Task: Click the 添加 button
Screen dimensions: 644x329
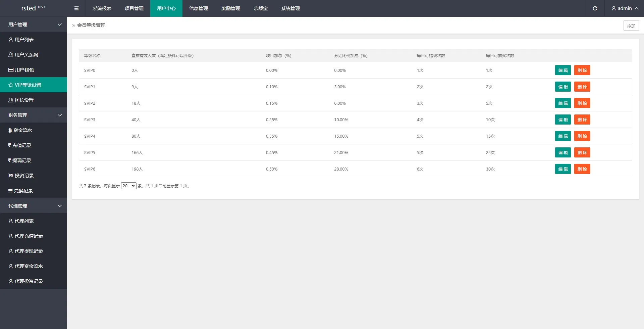Action: [x=631, y=26]
